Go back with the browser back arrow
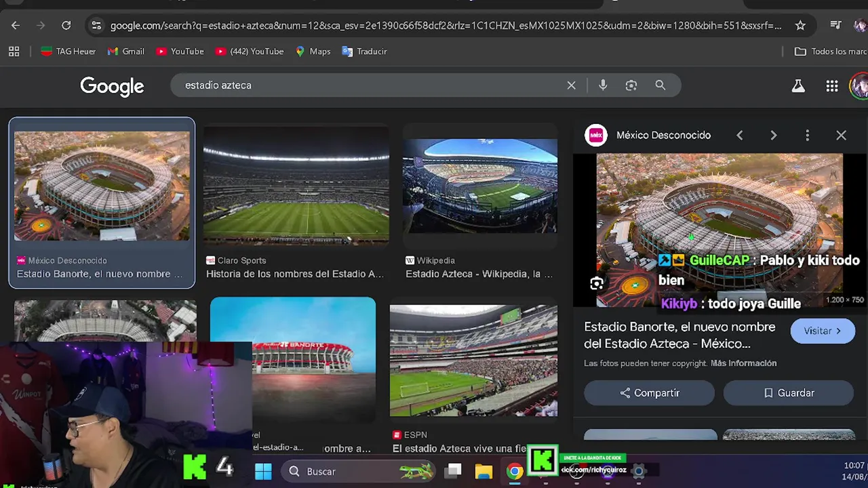The image size is (868, 488). (x=16, y=25)
